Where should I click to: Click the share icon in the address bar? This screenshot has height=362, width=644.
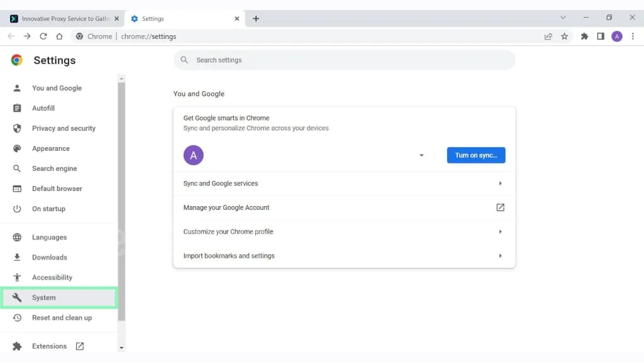click(547, 36)
